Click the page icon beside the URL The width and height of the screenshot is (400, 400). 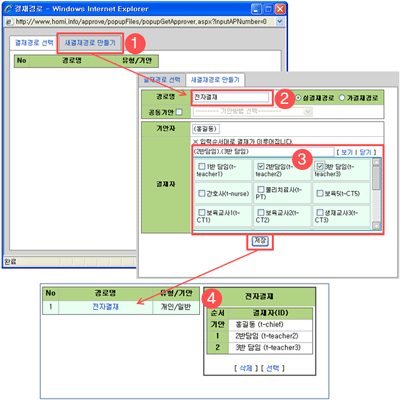9,22
